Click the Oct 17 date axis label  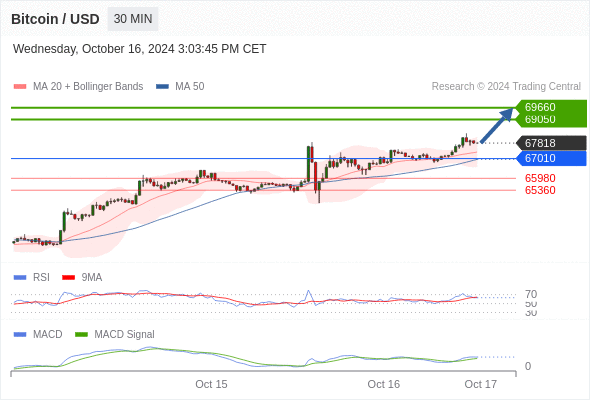(x=481, y=384)
